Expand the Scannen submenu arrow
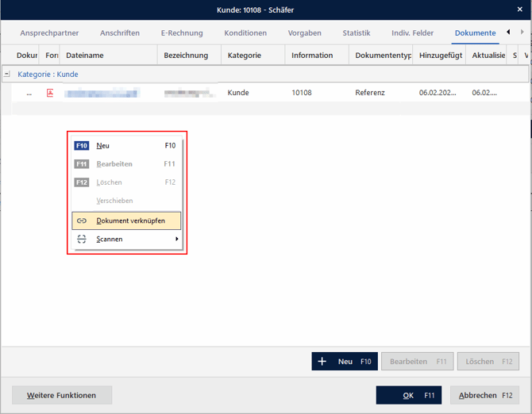The height and width of the screenshot is (414, 532). (x=176, y=239)
